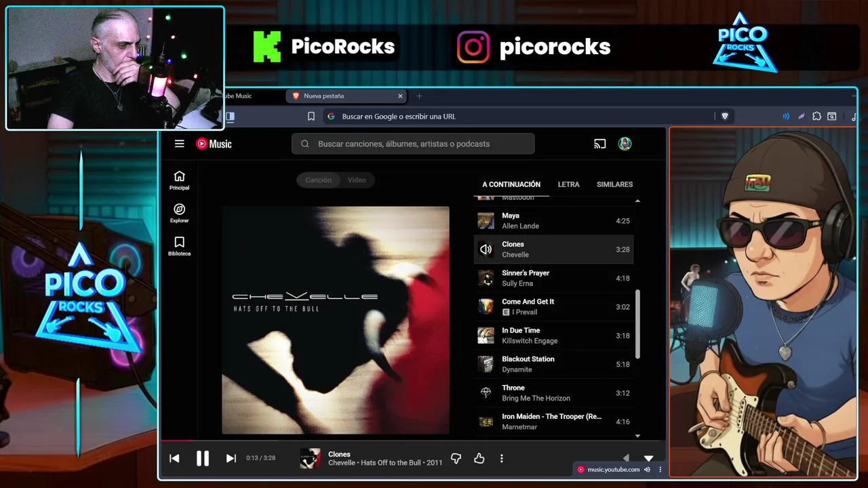Click the Brave shields icon
868x488 pixels.
(x=724, y=116)
